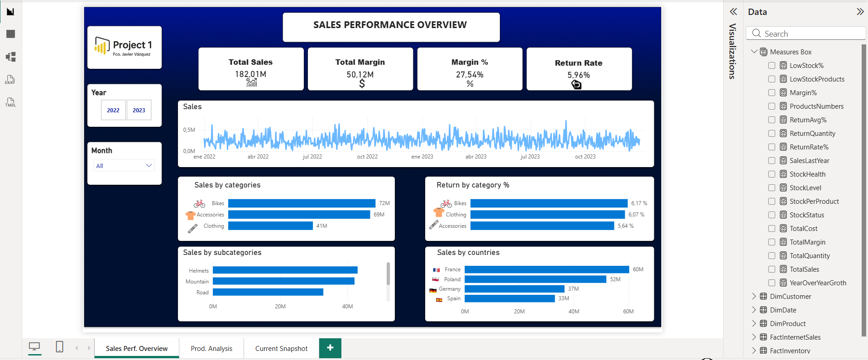
Task: Check the StockStatus checkbox
Action: click(772, 215)
